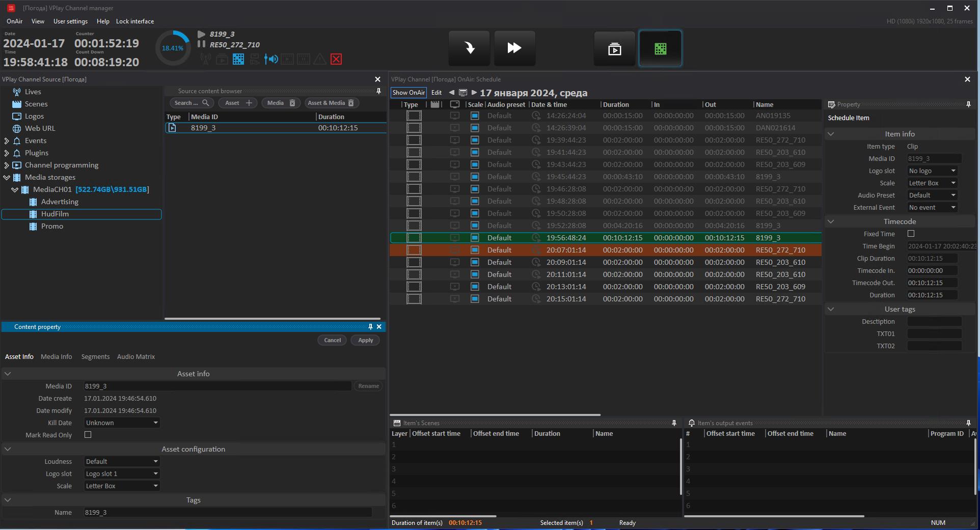The width and height of the screenshot is (980, 530).
Task: Go to next day in schedule
Action: pyautogui.click(x=474, y=93)
